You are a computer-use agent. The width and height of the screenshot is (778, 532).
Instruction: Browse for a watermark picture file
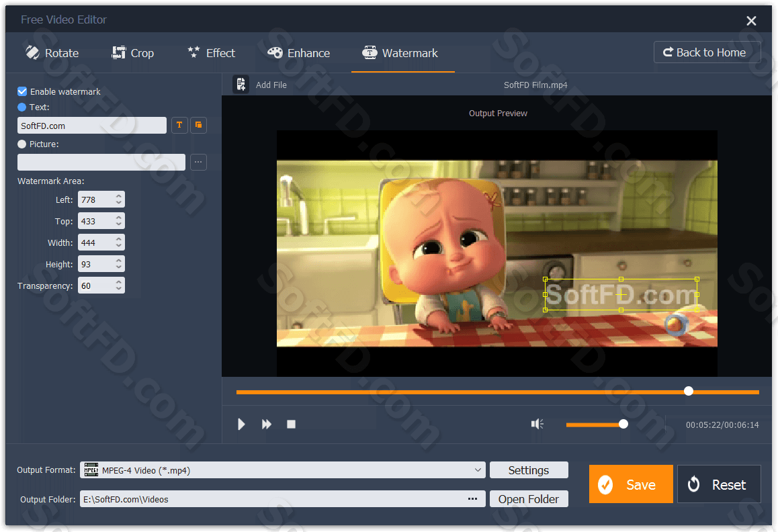(198, 162)
